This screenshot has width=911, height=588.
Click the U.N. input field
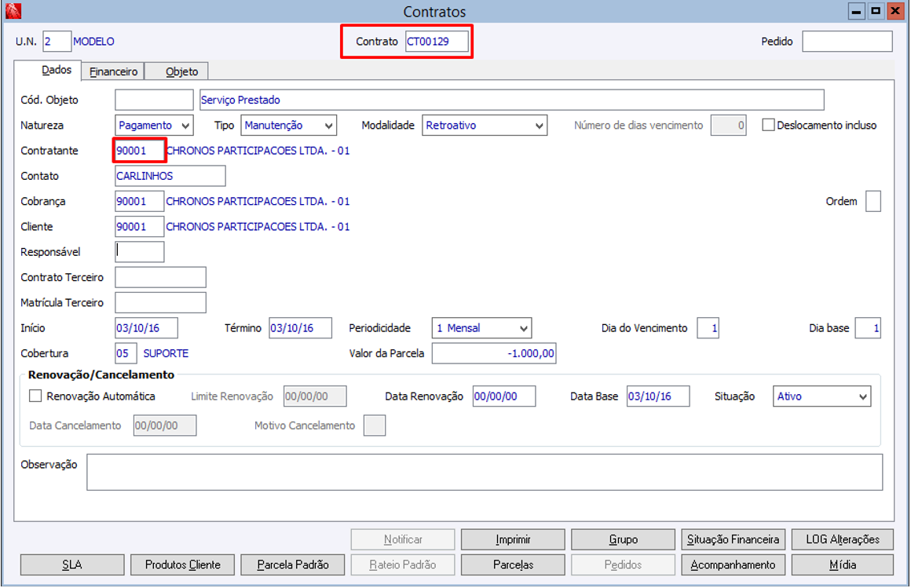[x=57, y=42]
